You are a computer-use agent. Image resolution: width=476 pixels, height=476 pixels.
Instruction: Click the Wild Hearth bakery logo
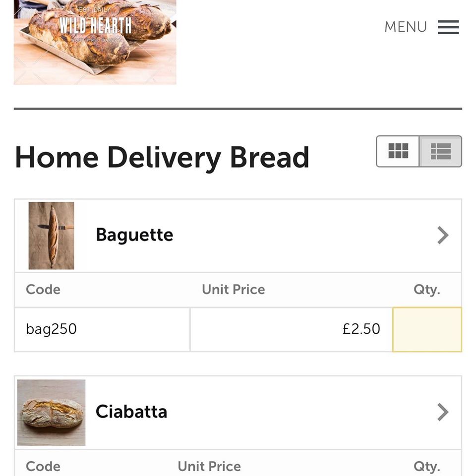point(95,42)
